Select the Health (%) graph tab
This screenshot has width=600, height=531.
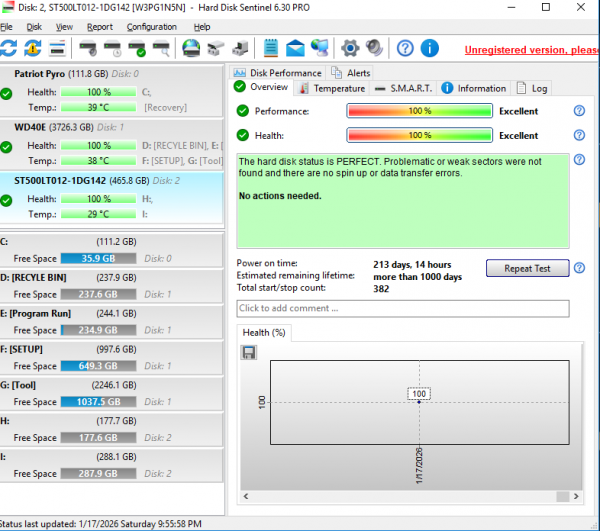(264, 333)
